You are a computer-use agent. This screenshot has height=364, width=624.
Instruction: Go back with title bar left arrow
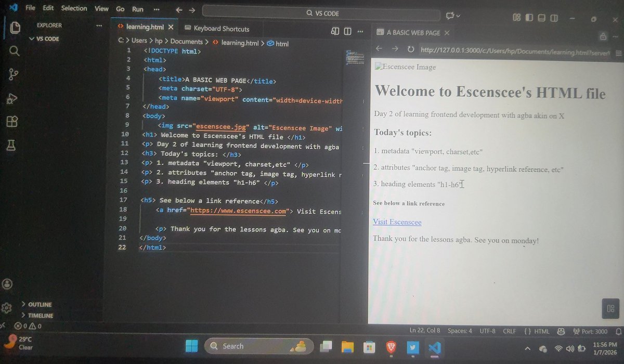[179, 10]
